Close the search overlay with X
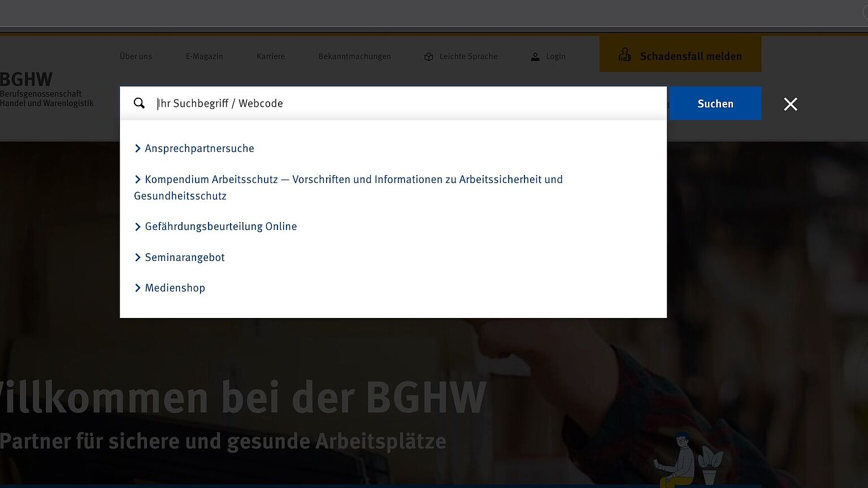 (x=791, y=104)
